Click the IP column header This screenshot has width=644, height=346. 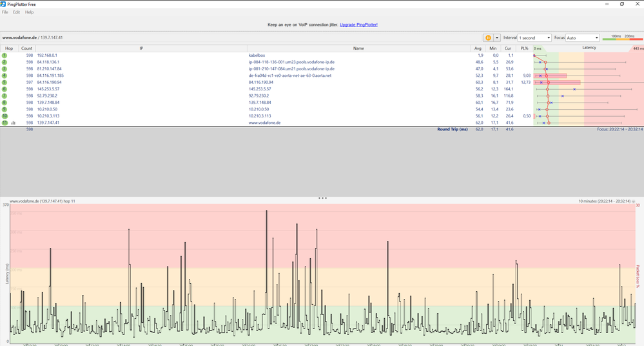[141, 48]
